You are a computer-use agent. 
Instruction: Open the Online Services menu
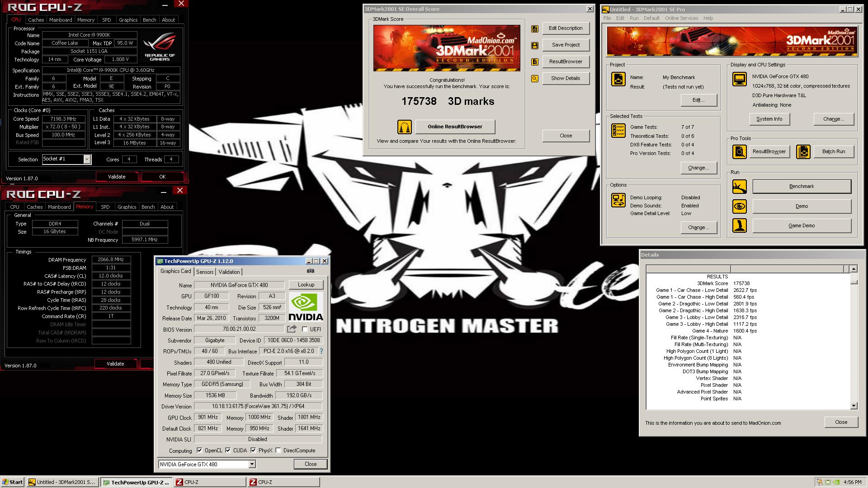(x=681, y=19)
